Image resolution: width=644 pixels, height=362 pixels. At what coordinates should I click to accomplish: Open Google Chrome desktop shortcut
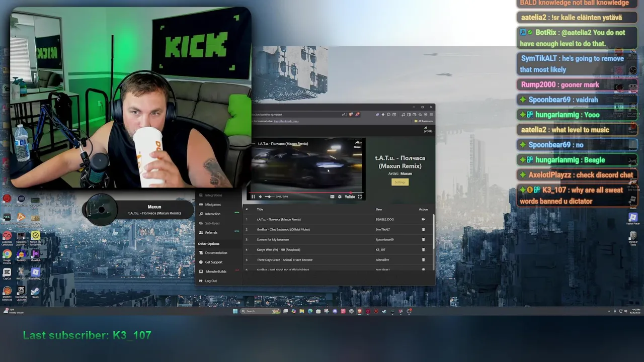[7, 255]
